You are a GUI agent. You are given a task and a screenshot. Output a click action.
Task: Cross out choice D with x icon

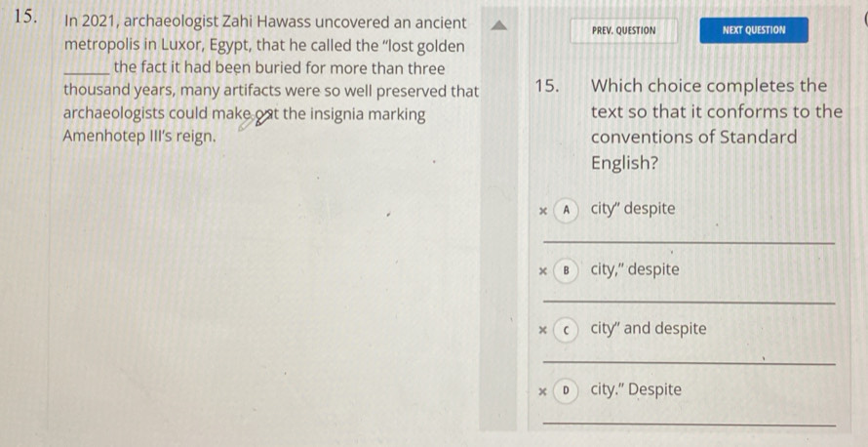[x=544, y=391]
